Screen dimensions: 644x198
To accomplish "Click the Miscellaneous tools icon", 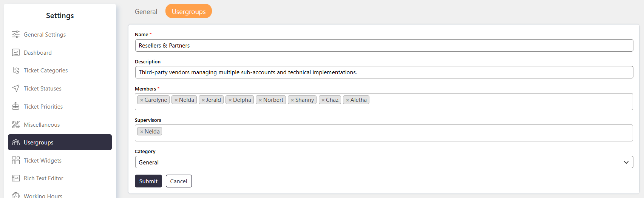I will pyautogui.click(x=16, y=124).
